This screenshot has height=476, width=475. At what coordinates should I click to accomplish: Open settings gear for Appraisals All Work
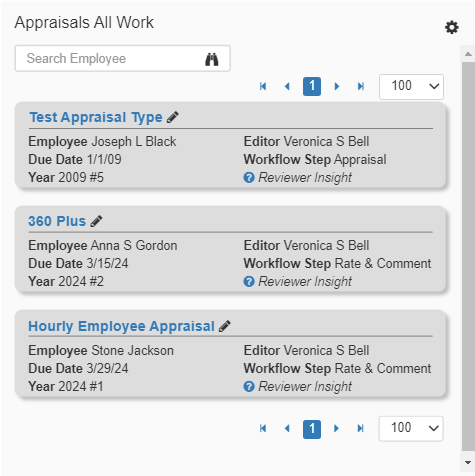pos(452,27)
